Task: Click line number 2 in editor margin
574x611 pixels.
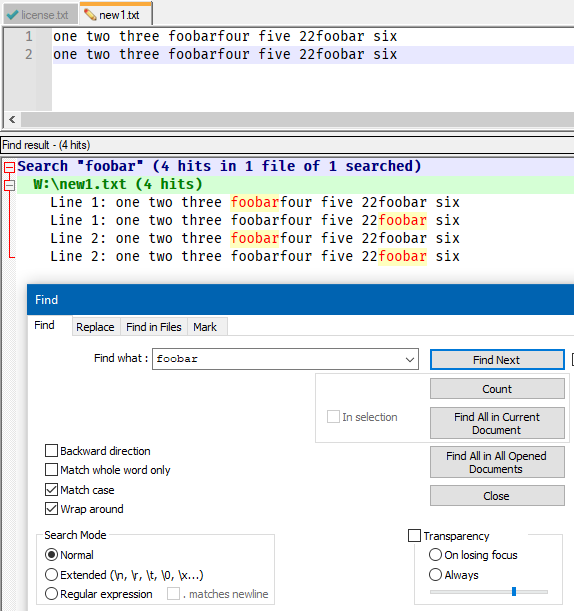Action: (x=29, y=55)
